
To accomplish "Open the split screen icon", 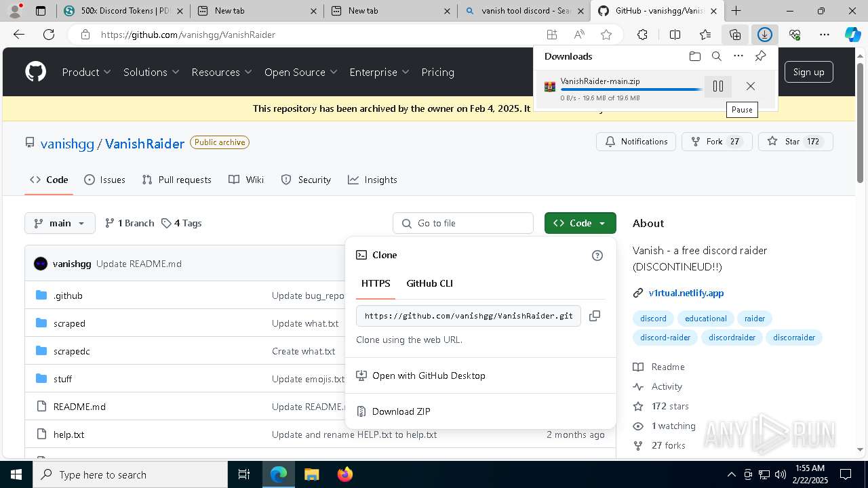I will (x=675, y=35).
